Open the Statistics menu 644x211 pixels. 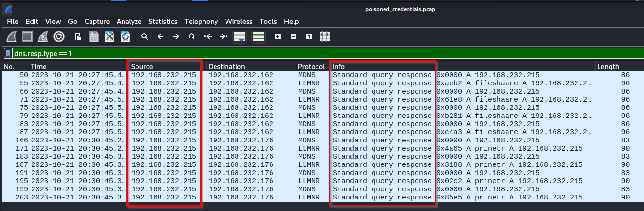point(162,22)
